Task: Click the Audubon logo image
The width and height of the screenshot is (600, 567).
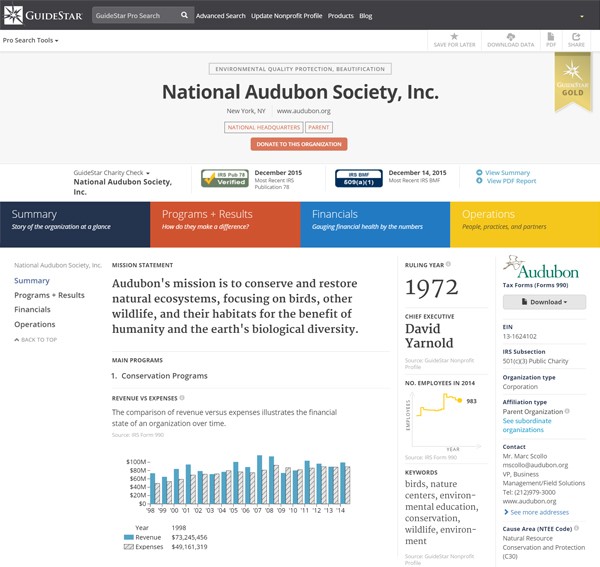Action: [541, 267]
